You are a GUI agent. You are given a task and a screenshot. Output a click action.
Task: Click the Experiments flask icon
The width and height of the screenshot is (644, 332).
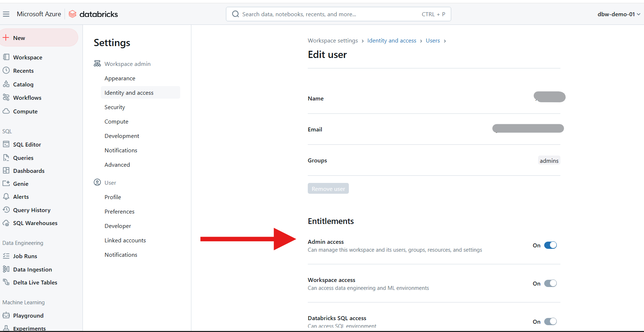click(6, 328)
